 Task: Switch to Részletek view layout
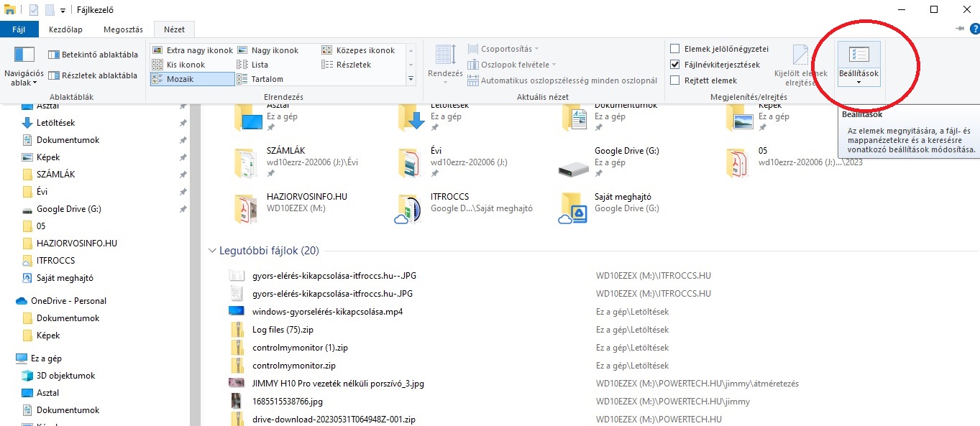click(x=352, y=65)
